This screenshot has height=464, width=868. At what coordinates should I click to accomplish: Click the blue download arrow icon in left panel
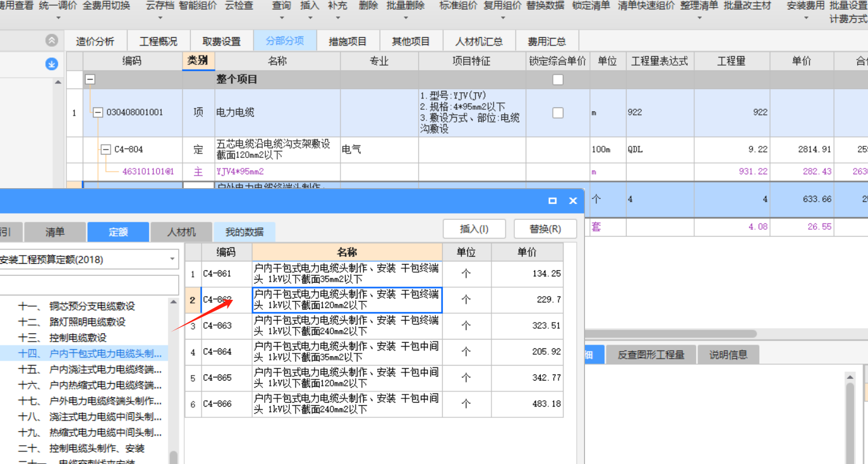tap(52, 64)
